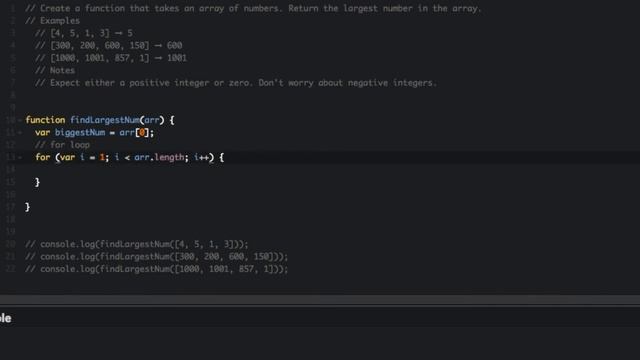The image size is (640, 360).
Task: Collapse the findLargestNum function fold arrow
Action: click(x=20, y=120)
